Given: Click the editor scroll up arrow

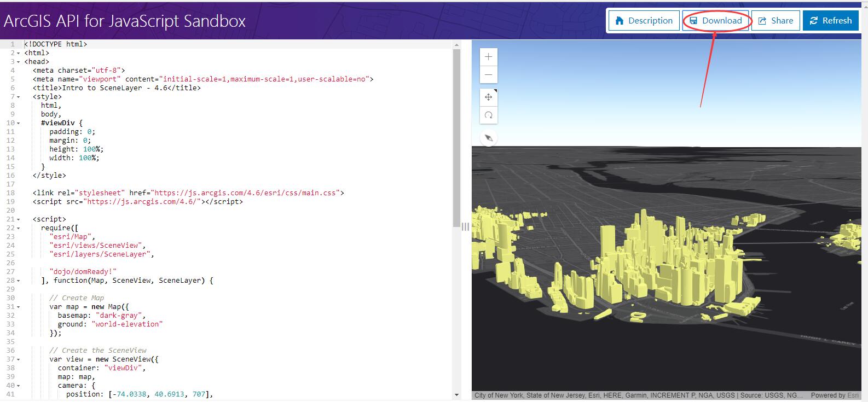Looking at the screenshot, I should [x=456, y=44].
